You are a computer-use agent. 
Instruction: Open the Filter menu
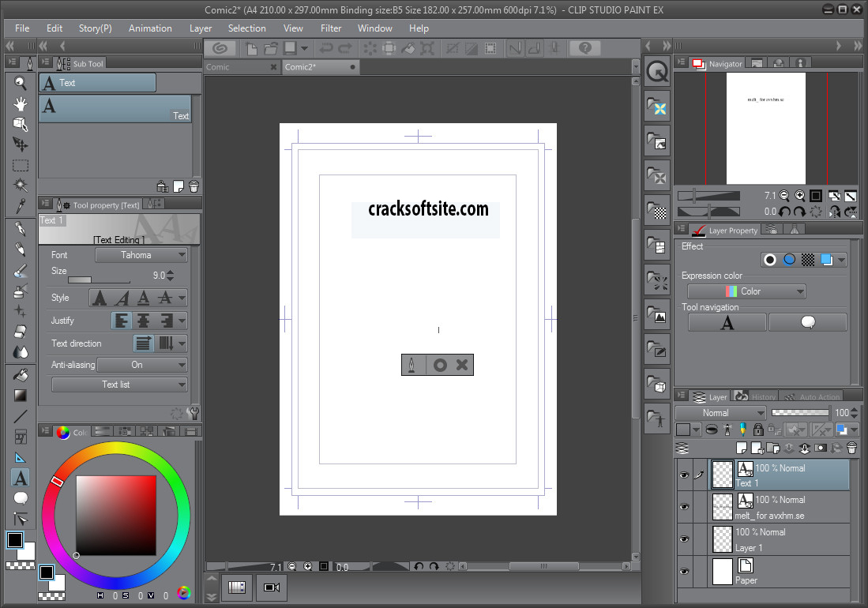click(331, 28)
